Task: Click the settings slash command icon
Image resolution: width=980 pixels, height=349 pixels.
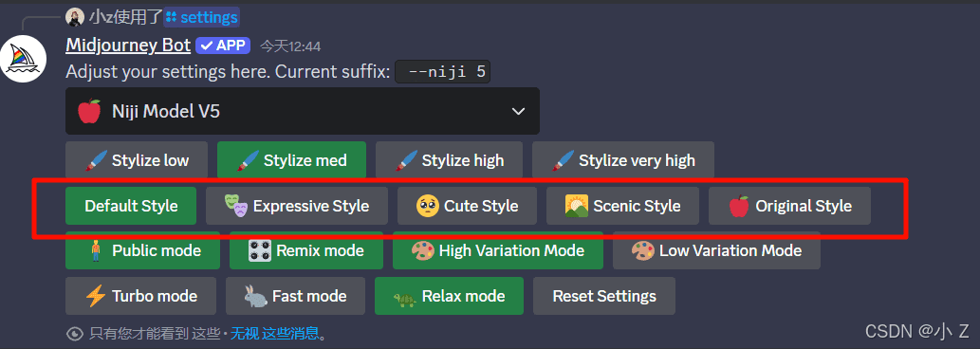Action: click(x=171, y=17)
